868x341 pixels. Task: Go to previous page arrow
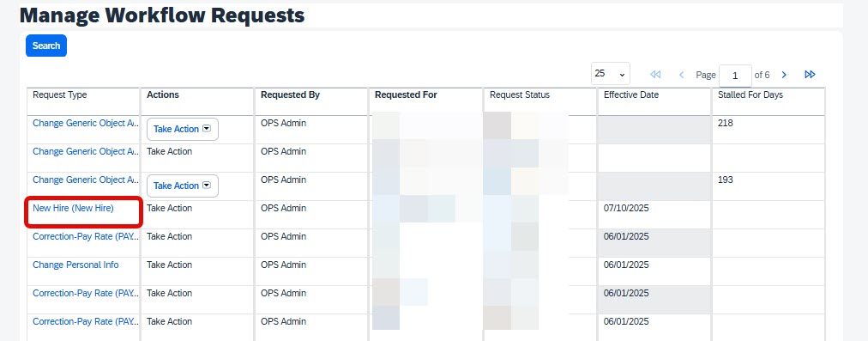(x=681, y=75)
